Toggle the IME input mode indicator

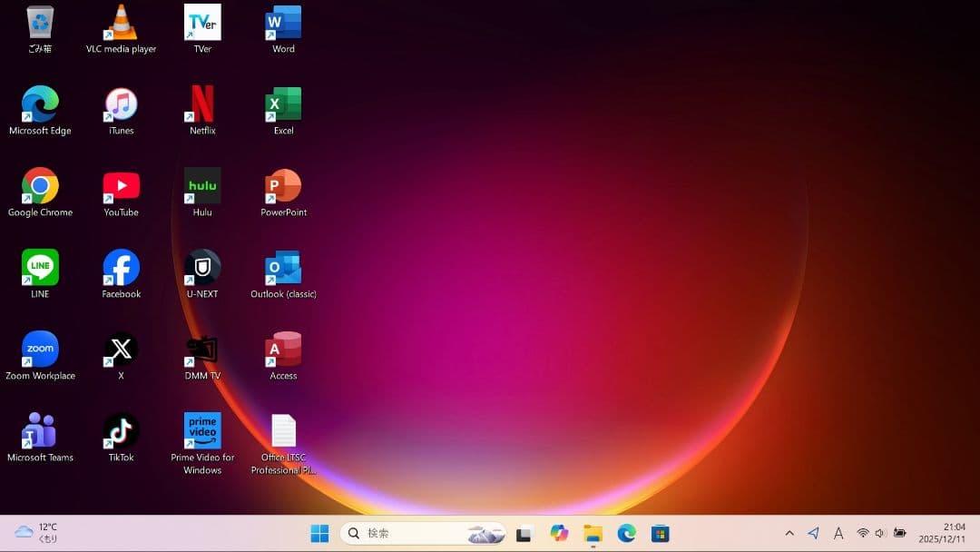pos(838,534)
